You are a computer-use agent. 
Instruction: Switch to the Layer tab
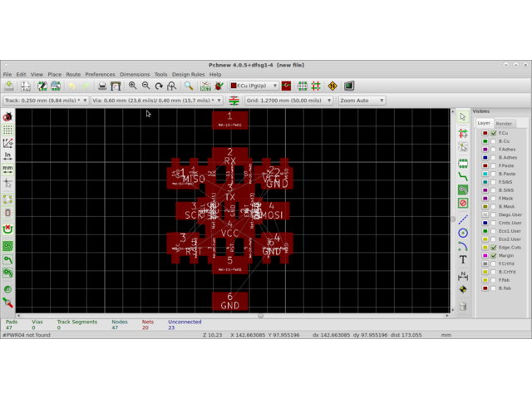tap(484, 123)
